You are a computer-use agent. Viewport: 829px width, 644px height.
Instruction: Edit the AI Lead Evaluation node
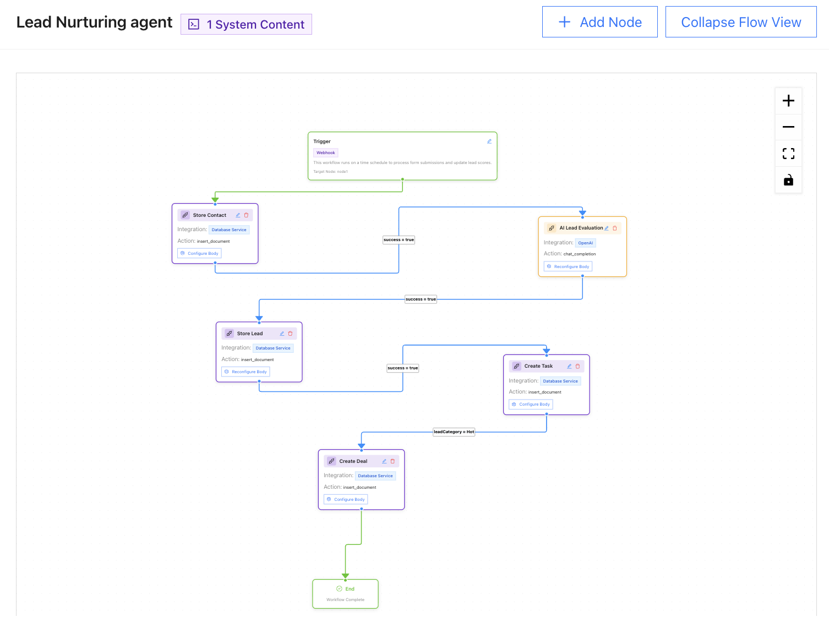click(607, 228)
